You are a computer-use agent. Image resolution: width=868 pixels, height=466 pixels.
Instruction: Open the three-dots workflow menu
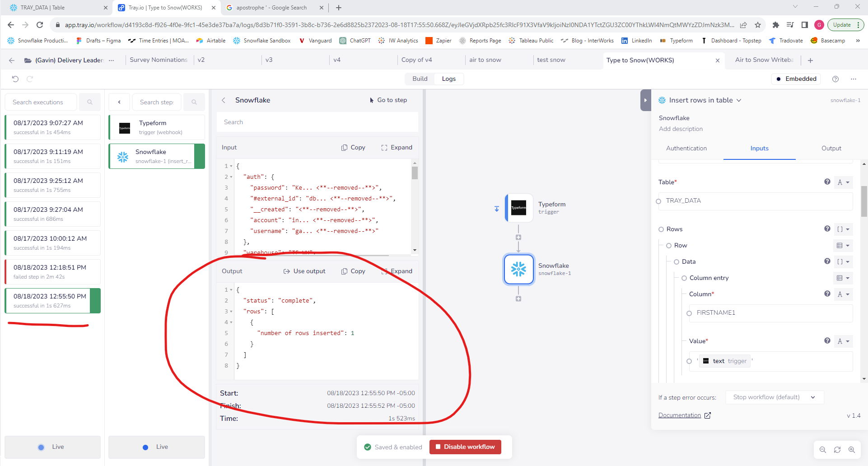point(854,79)
